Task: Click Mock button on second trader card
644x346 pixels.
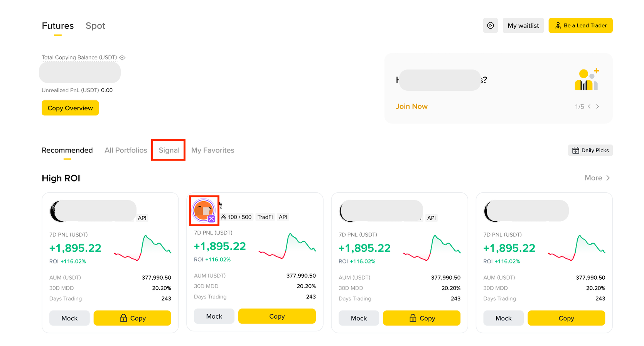Action: (x=214, y=316)
